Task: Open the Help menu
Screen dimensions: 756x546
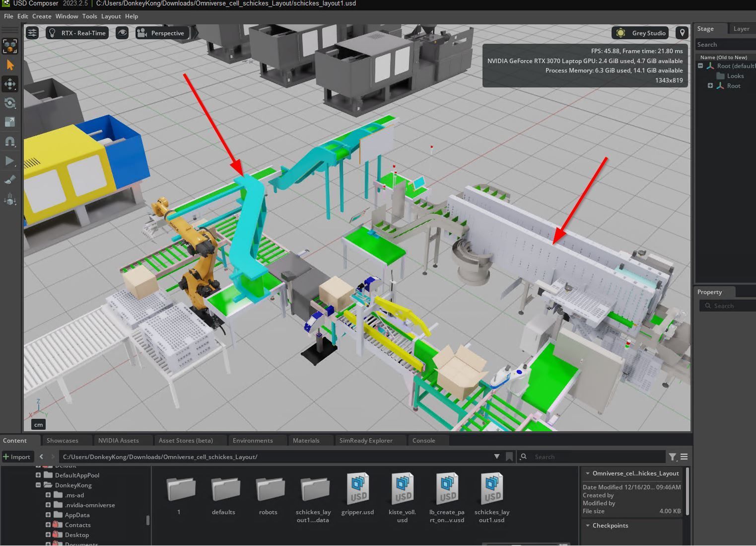Action: (132, 16)
